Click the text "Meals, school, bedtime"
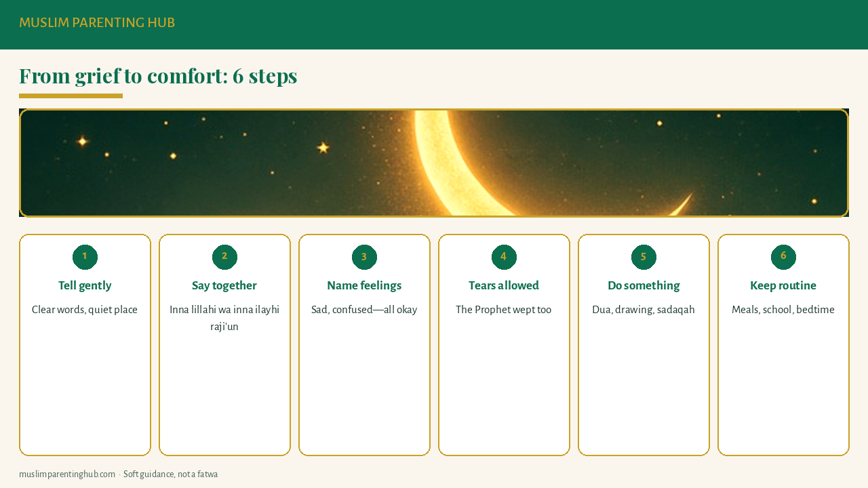 783,310
